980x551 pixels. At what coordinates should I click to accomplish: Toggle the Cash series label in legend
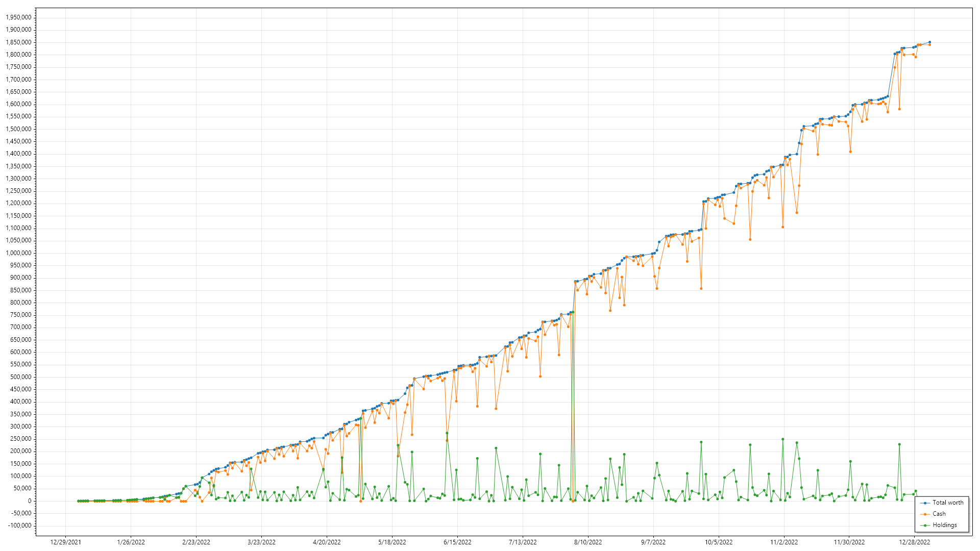pos(939,514)
